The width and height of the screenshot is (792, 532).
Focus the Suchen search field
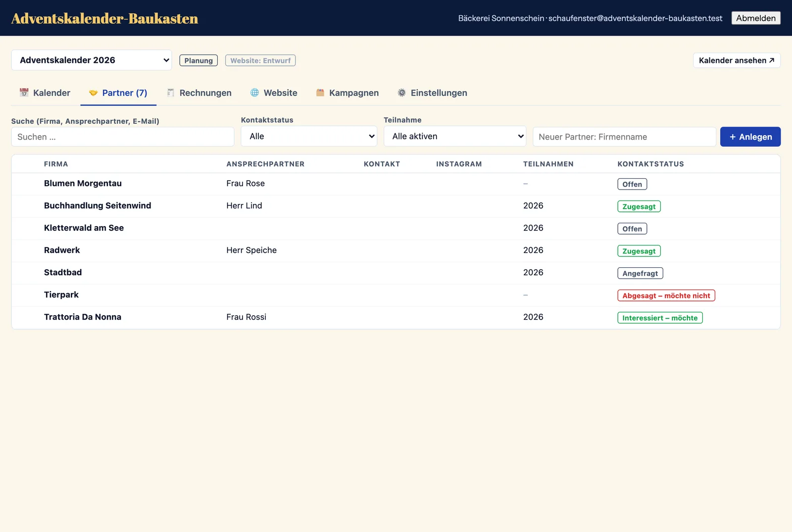click(123, 137)
